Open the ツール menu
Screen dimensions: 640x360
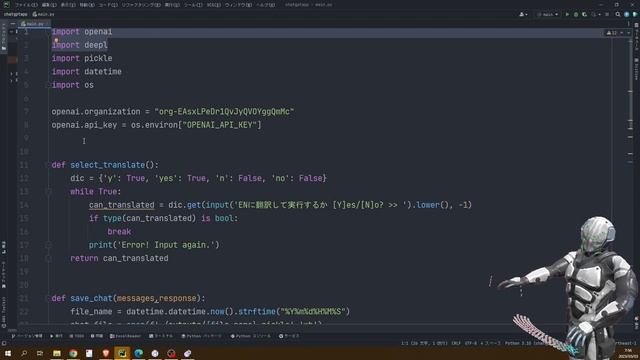193,5
